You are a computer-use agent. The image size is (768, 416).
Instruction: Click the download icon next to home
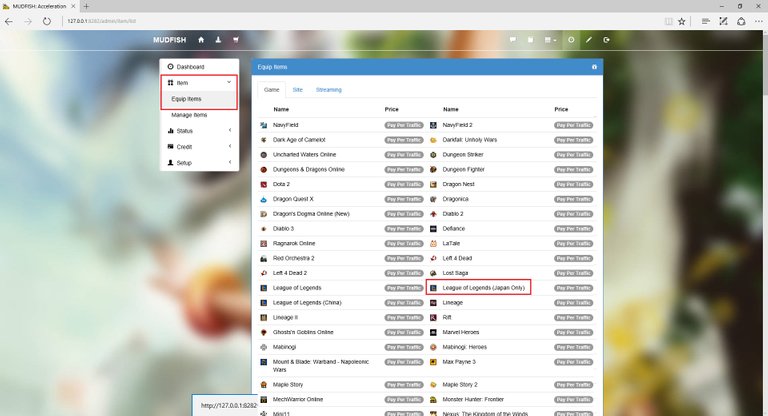pyautogui.click(x=218, y=40)
